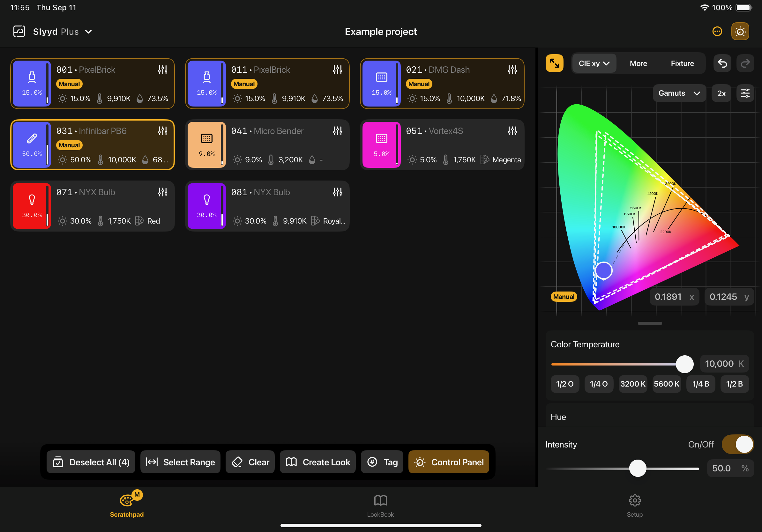This screenshot has height=532, width=762.
Task: Click the undo arrow button
Action: [x=722, y=63]
